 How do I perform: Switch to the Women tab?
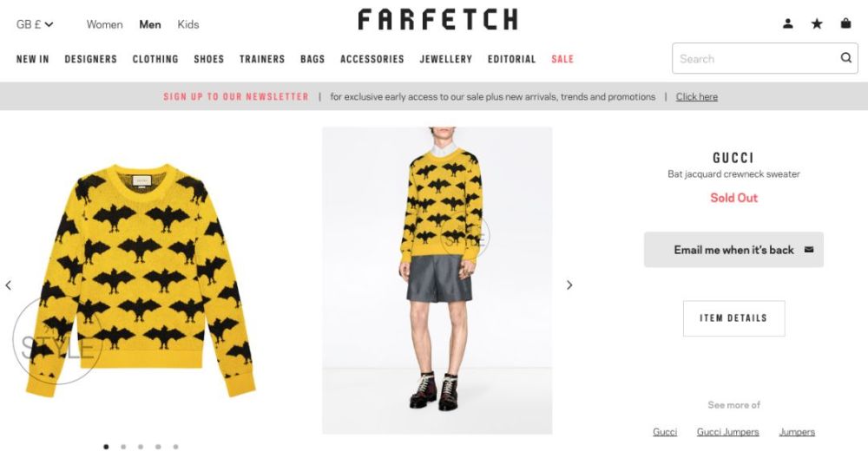[105, 24]
